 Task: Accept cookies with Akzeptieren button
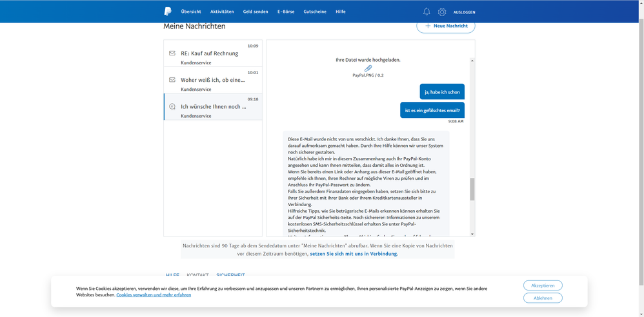(x=543, y=285)
